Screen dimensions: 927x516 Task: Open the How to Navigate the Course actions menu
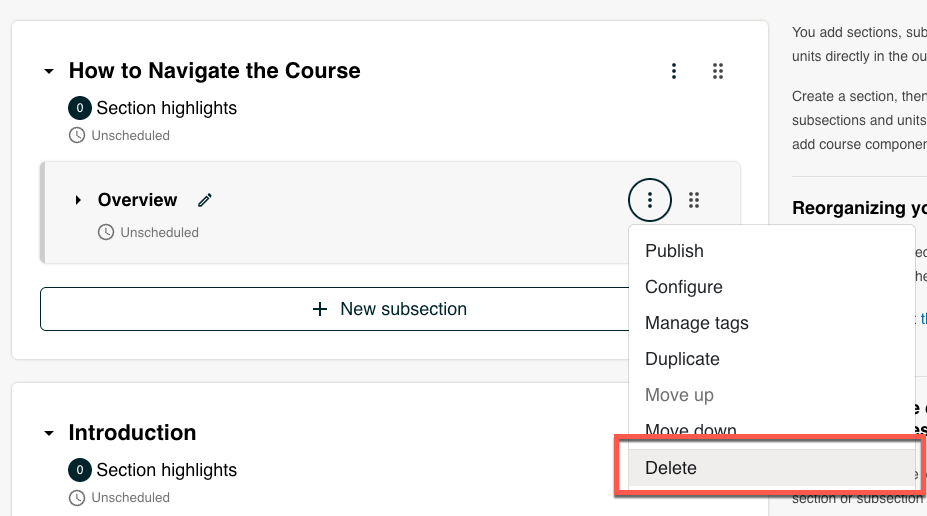pyautogui.click(x=674, y=71)
